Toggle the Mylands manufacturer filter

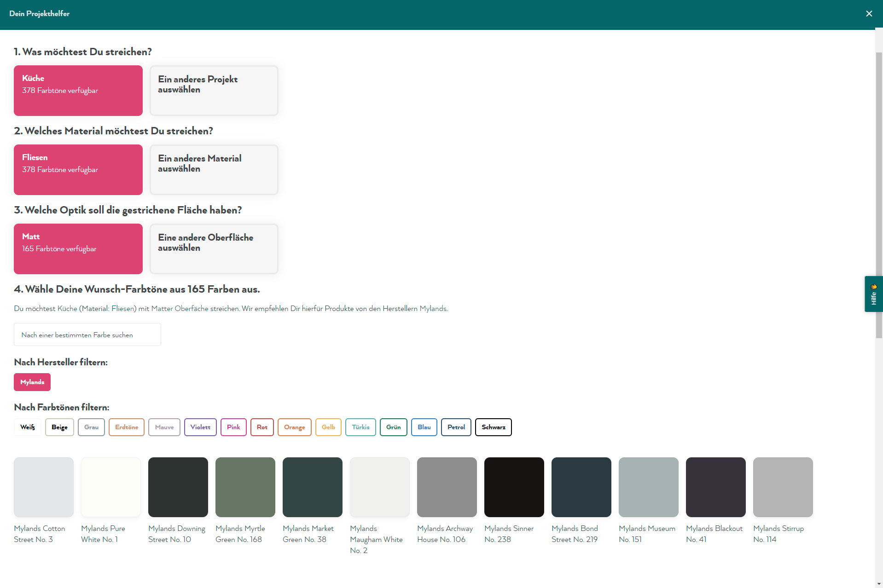tap(32, 382)
